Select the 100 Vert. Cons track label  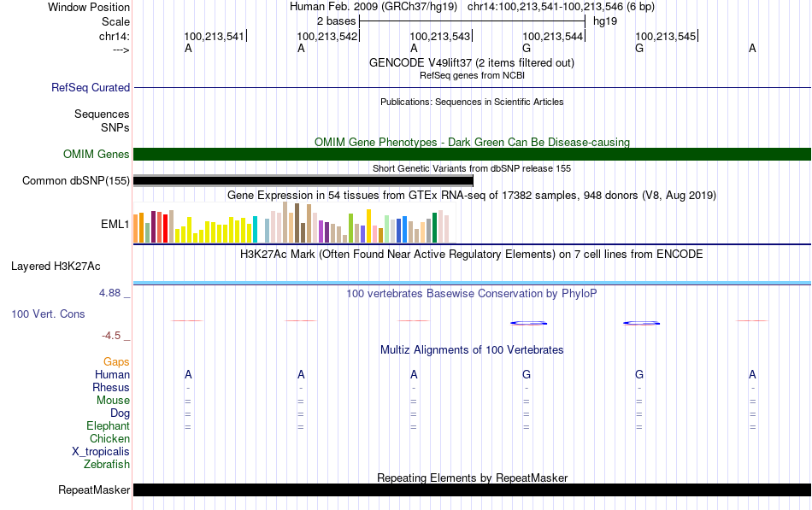pos(48,314)
